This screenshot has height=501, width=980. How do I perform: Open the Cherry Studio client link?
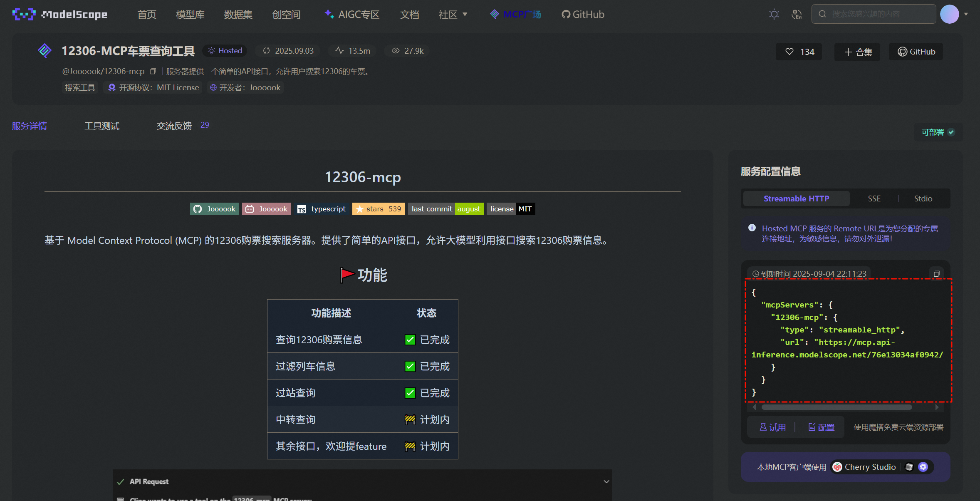[x=864, y=467]
